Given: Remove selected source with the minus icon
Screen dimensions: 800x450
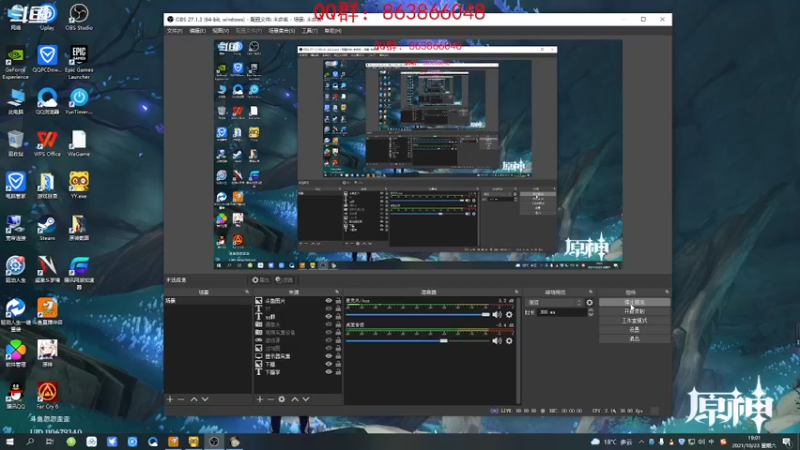Looking at the screenshot, I should pos(270,399).
